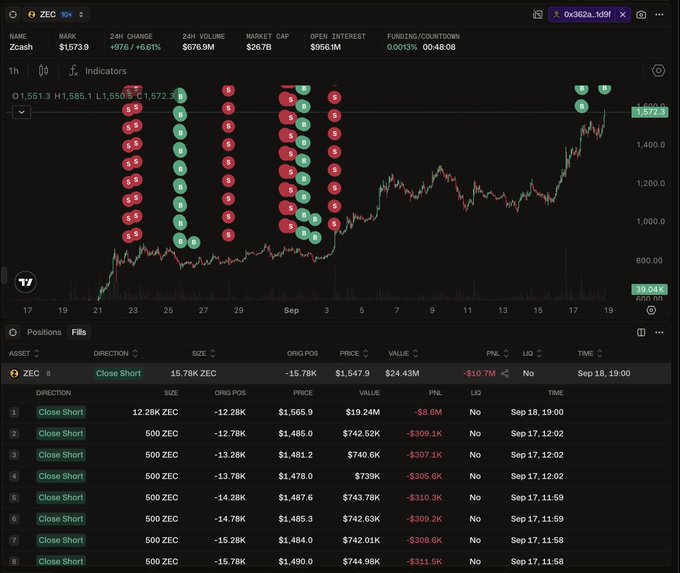Click $742.01K value in row 7
Viewport: 680px width, 573px height.
361,540
